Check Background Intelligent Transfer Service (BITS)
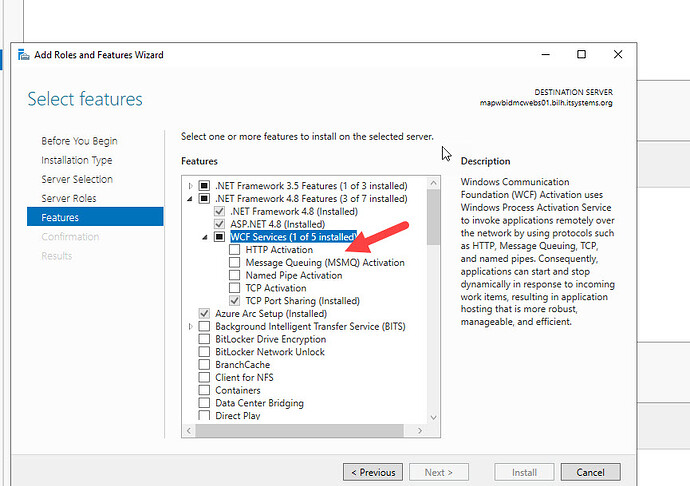The image size is (690, 486). (204, 326)
